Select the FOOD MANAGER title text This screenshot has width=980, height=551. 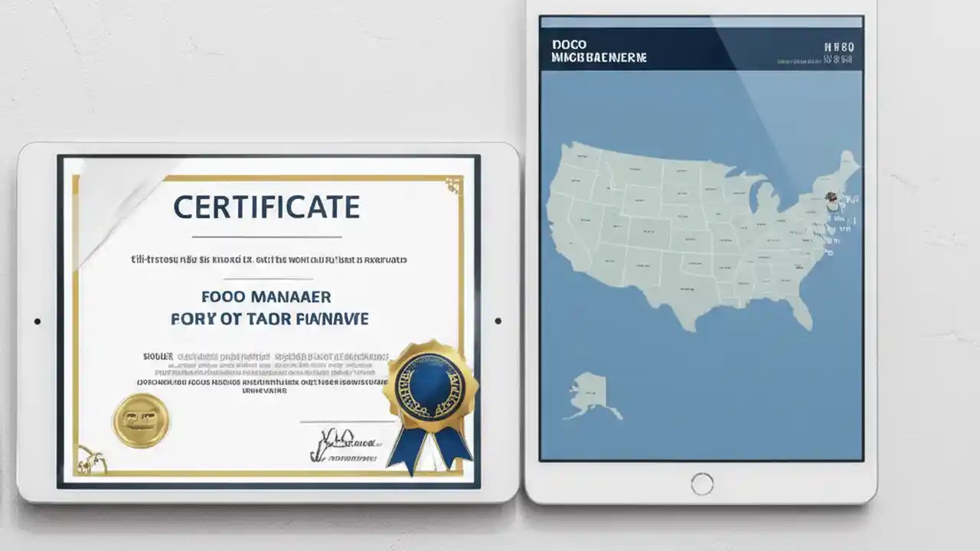click(x=268, y=297)
